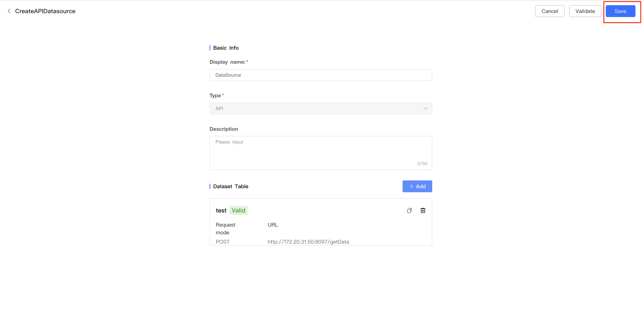Click the getData URL text
The image size is (644, 316).
tap(308, 242)
